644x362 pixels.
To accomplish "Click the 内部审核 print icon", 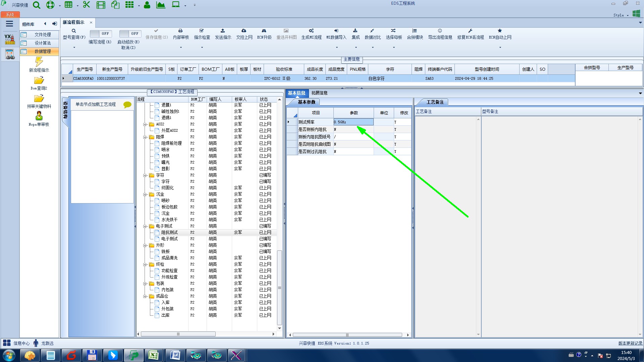I will coord(180,31).
